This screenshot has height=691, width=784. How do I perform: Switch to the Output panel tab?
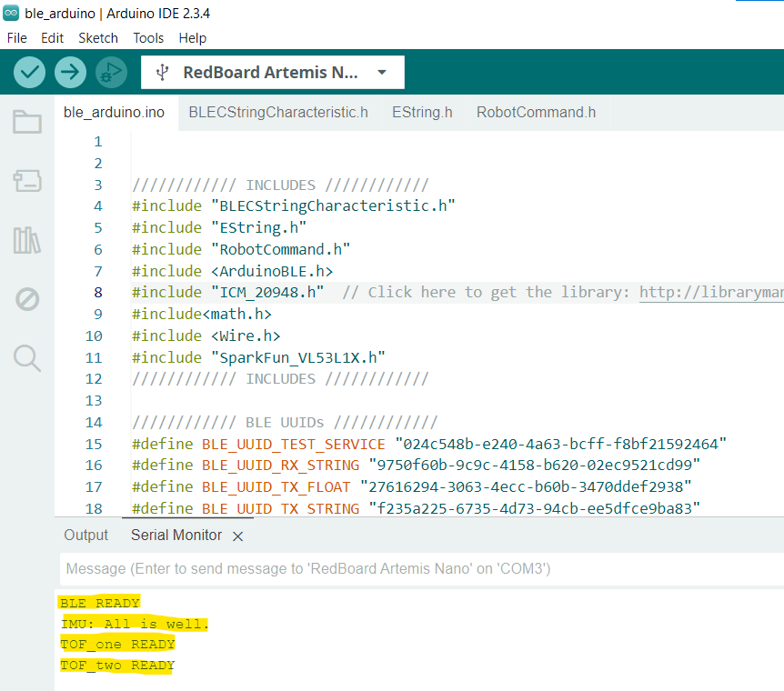coord(86,535)
